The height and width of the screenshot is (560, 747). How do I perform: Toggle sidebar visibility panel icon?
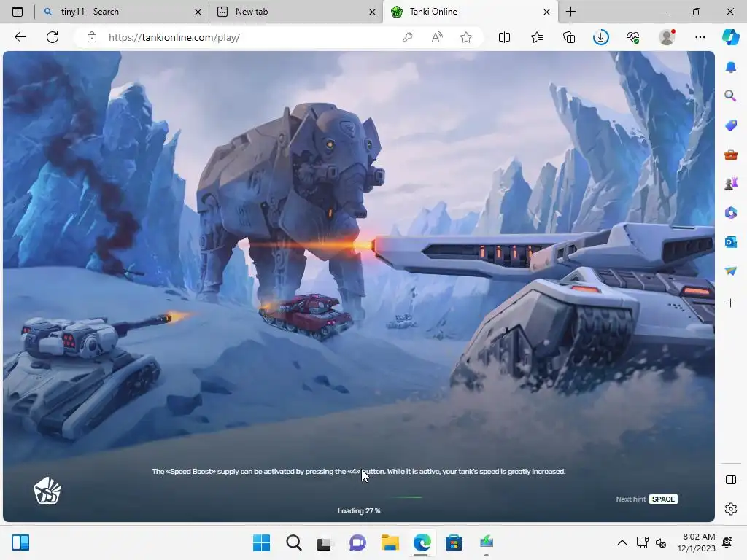(x=731, y=480)
